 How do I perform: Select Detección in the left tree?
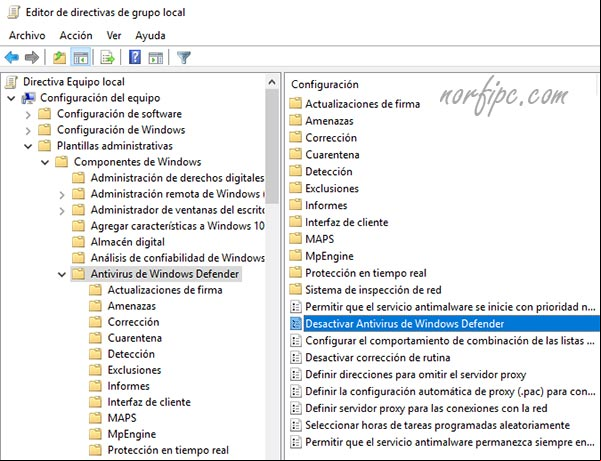tap(131, 354)
